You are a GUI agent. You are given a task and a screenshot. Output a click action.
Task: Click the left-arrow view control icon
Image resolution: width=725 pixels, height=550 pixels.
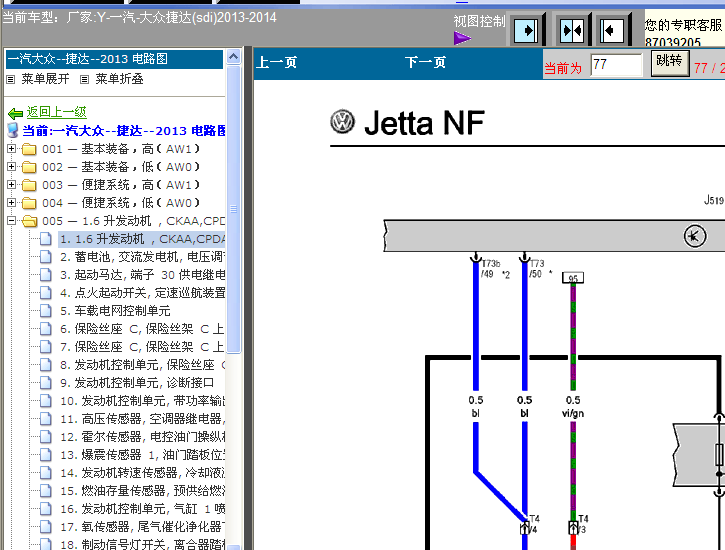coord(613,31)
